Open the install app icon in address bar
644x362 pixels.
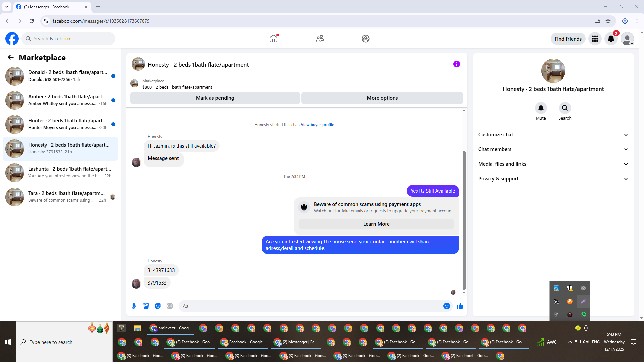point(597,21)
